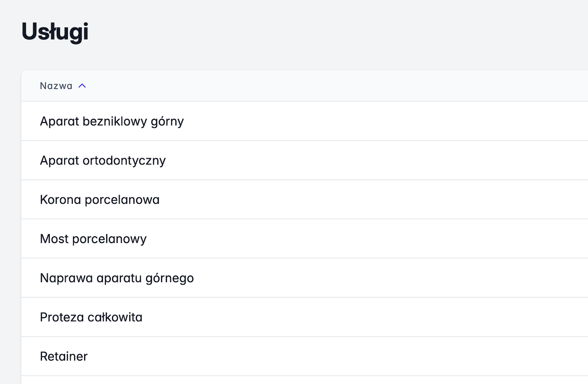Open the Retainer service
Screen dimensions: 588x384
pos(64,356)
